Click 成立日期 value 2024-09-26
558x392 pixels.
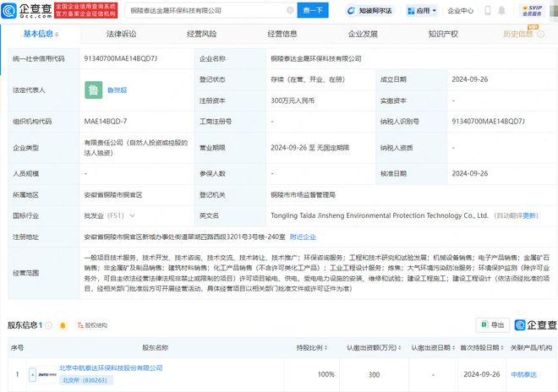pos(470,79)
